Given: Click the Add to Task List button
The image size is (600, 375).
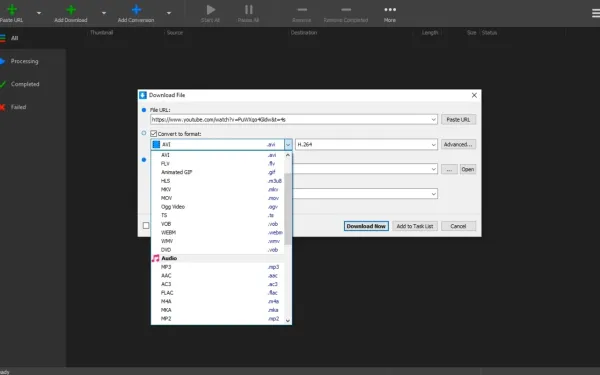Looking at the screenshot, I should tap(414, 226).
